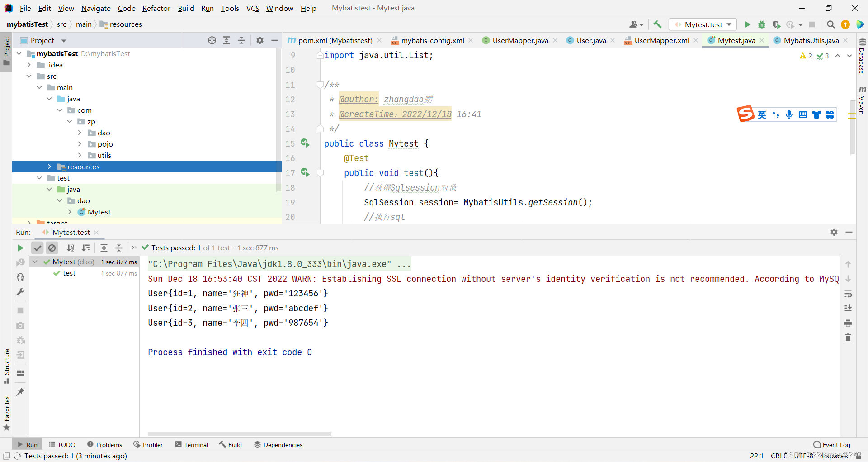Start debugging with the bug icon
The width and height of the screenshot is (868, 462).
[x=762, y=24]
